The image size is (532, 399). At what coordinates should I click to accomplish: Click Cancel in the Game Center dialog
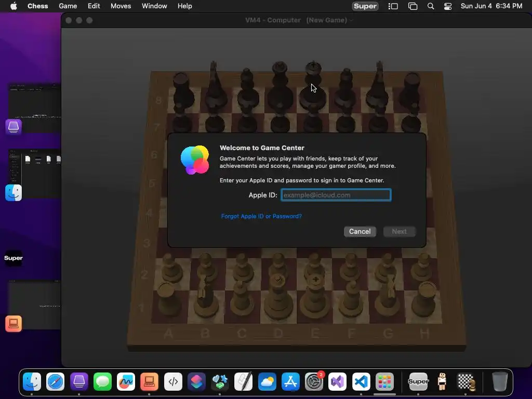(360, 231)
